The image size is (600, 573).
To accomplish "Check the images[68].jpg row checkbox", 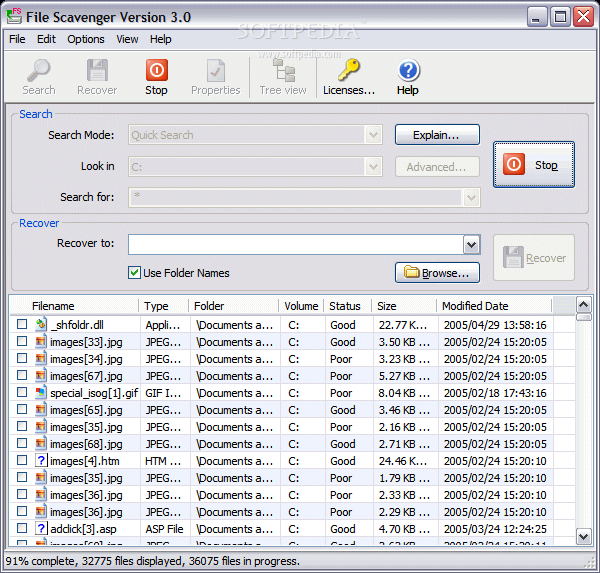I will pyautogui.click(x=22, y=443).
